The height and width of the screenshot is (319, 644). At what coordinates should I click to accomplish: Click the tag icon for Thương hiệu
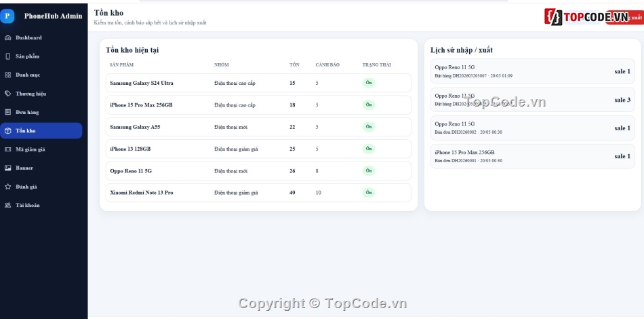(8, 93)
